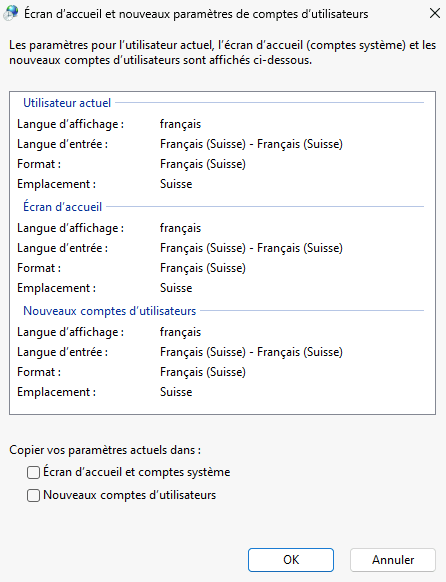446x582 pixels.
Task: Click Format label in Écran d'accueil section
Action: [x=39, y=268]
